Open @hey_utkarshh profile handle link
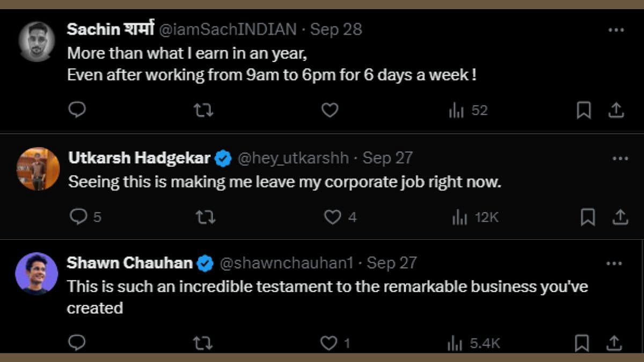Viewport: 644px width, 362px height. [x=293, y=158]
